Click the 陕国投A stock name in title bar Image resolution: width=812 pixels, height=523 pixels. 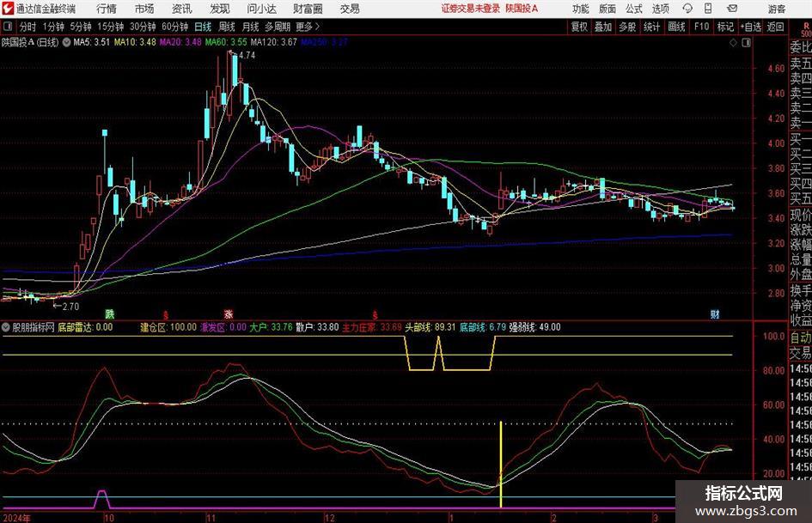(522, 9)
